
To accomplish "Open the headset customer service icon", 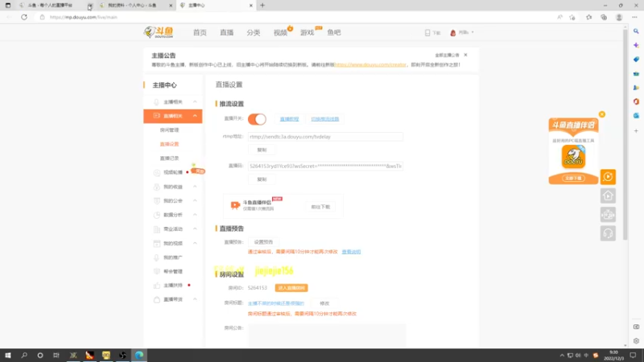I will click(608, 233).
